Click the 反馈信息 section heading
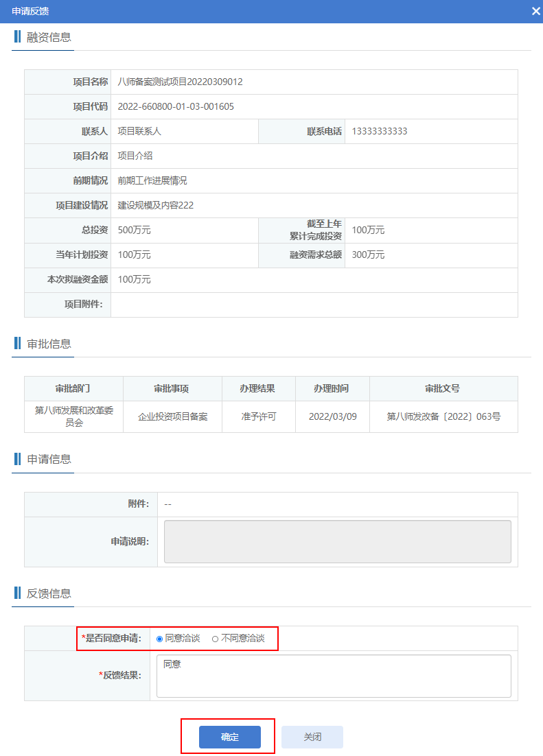543x756 pixels. 49,593
